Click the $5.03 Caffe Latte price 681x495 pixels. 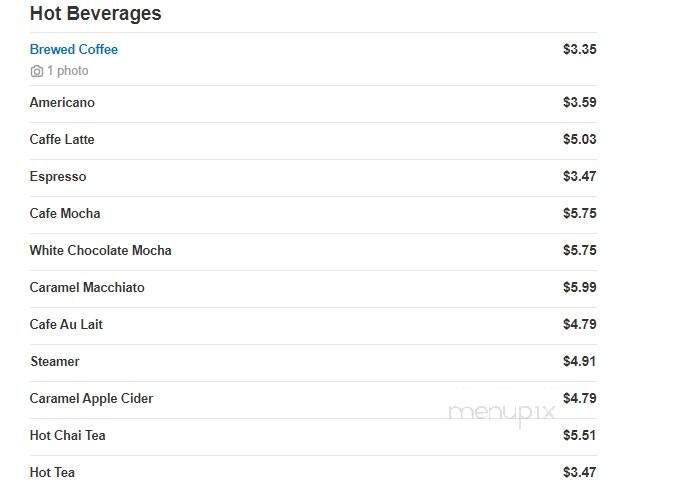coord(579,140)
